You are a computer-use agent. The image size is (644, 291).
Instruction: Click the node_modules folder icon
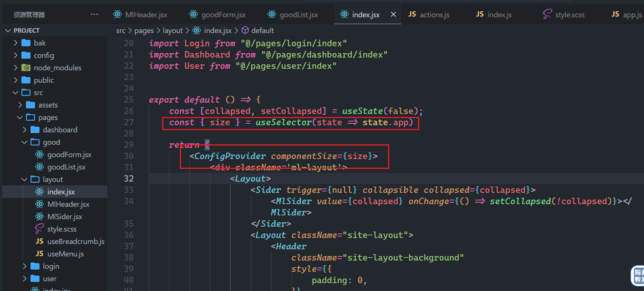(x=26, y=68)
